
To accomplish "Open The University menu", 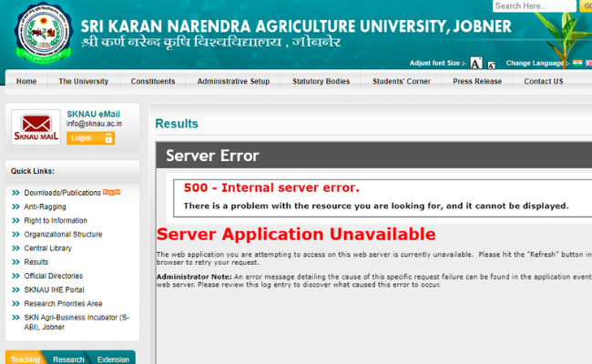I will pos(84,81).
